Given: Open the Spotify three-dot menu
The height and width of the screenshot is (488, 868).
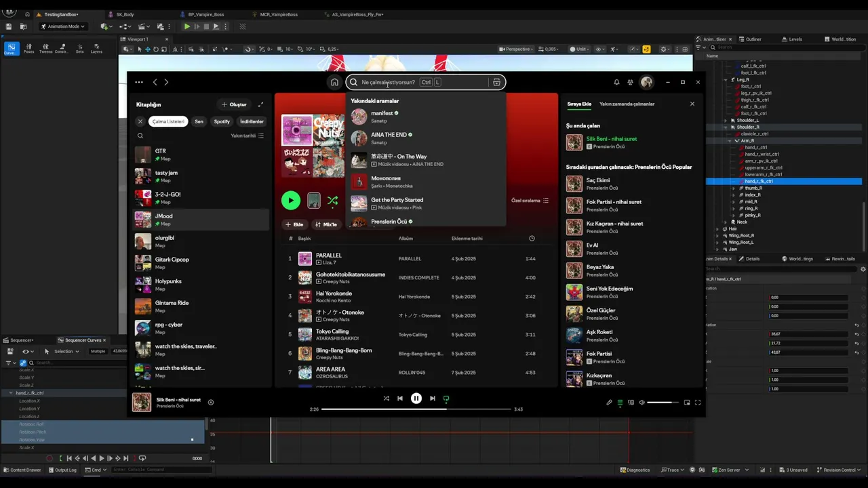Looking at the screenshot, I should click(x=139, y=82).
